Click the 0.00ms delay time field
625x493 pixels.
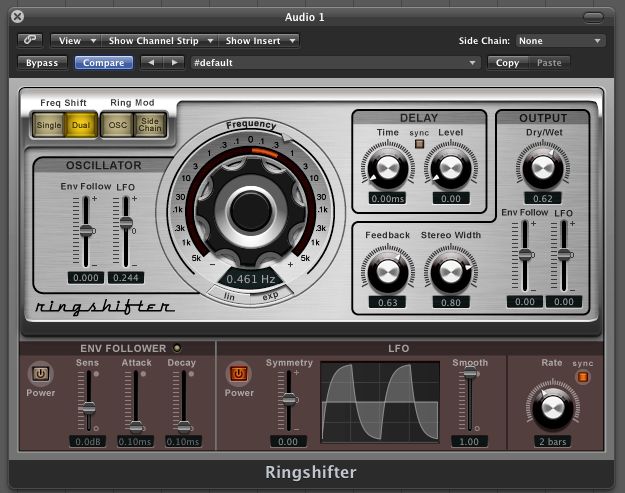pyautogui.click(x=387, y=198)
